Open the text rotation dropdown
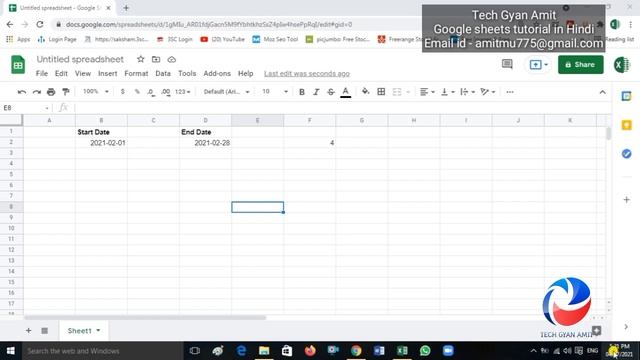The height and width of the screenshot is (360, 640). pos(487,92)
